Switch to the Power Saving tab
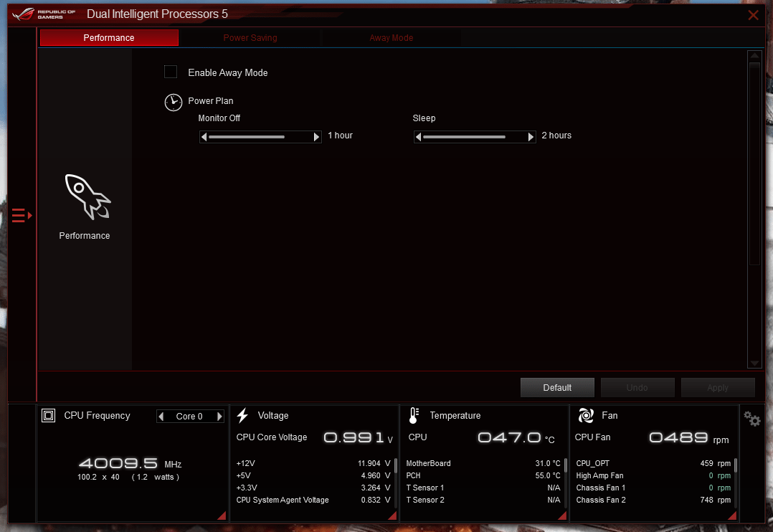Screen dimensions: 773x532 (x=250, y=38)
